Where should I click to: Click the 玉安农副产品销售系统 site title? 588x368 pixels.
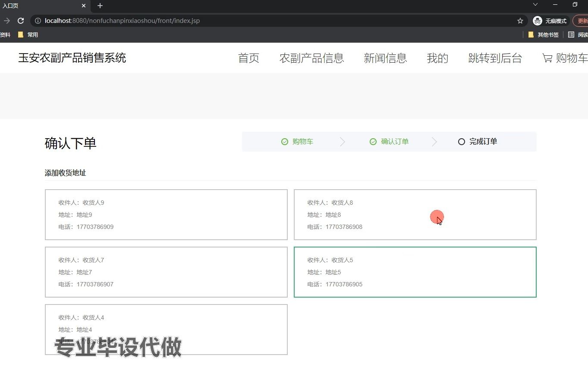pyautogui.click(x=72, y=58)
